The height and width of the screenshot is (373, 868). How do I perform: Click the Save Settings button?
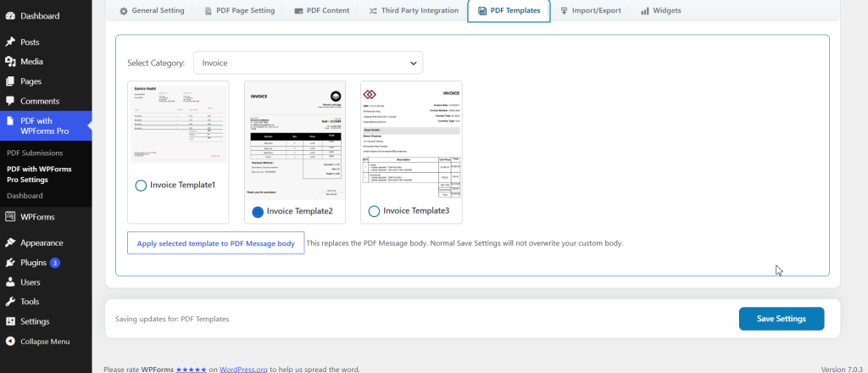(x=781, y=319)
